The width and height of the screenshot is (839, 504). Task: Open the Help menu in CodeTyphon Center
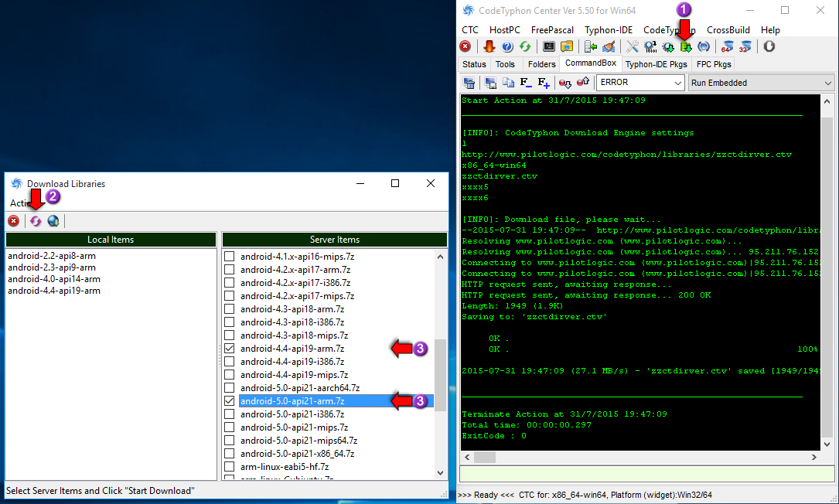(x=770, y=30)
